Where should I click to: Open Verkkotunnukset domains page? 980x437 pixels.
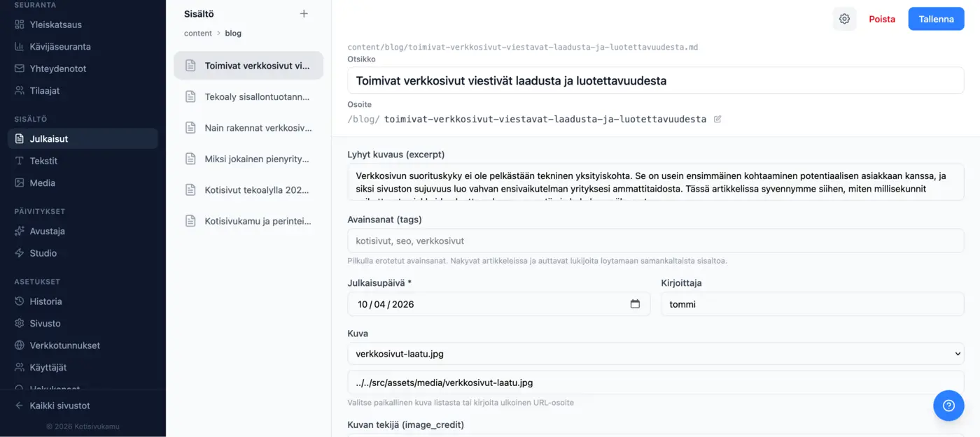click(83, 345)
